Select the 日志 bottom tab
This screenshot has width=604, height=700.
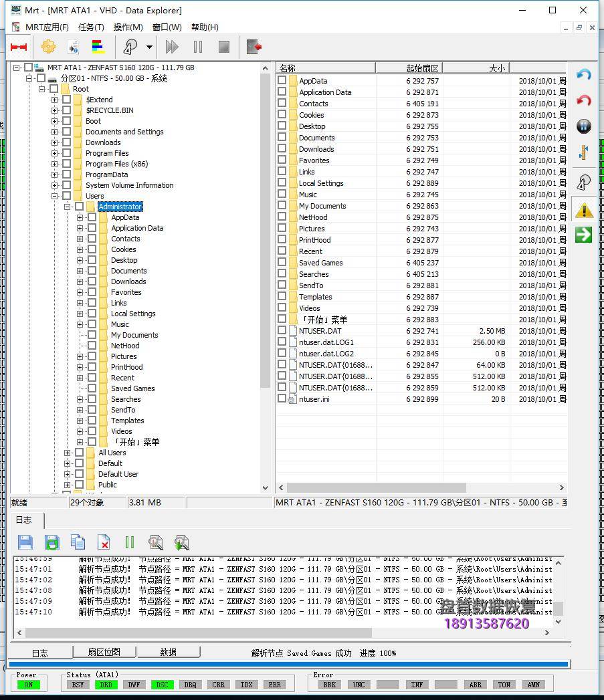click(x=39, y=653)
